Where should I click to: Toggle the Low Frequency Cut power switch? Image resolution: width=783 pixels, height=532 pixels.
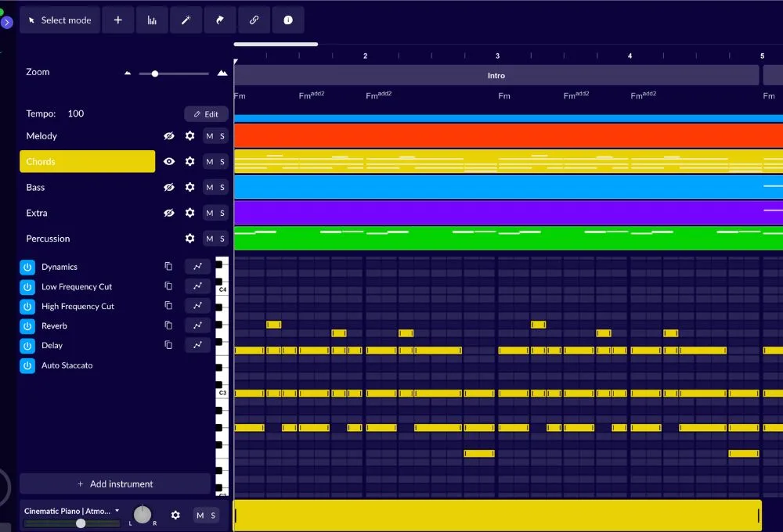27,287
